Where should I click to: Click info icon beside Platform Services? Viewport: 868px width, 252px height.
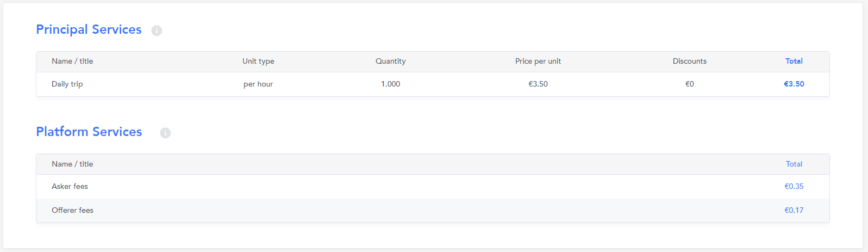(x=165, y=133)
